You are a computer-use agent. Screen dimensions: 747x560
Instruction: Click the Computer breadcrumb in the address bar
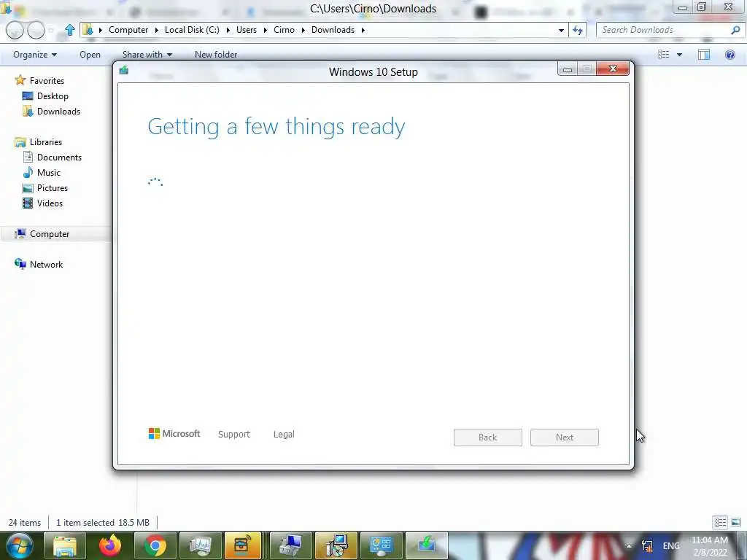point(128,29)
